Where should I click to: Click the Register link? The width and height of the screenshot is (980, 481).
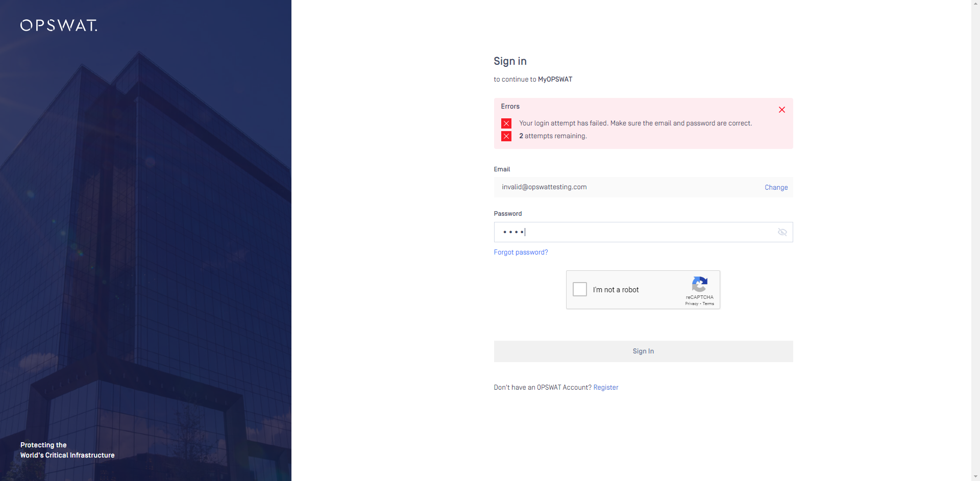[x=606, y=388]
